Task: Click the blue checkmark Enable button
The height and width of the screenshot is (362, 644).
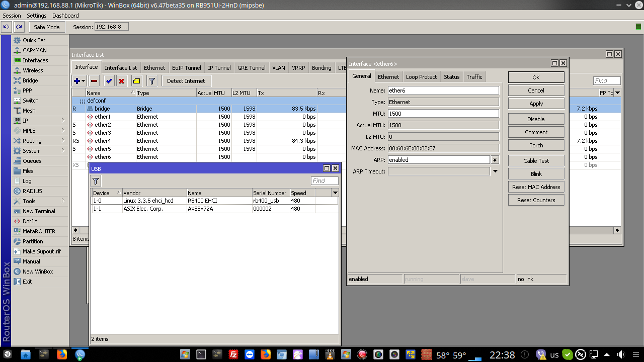Action: coord(109,80)
